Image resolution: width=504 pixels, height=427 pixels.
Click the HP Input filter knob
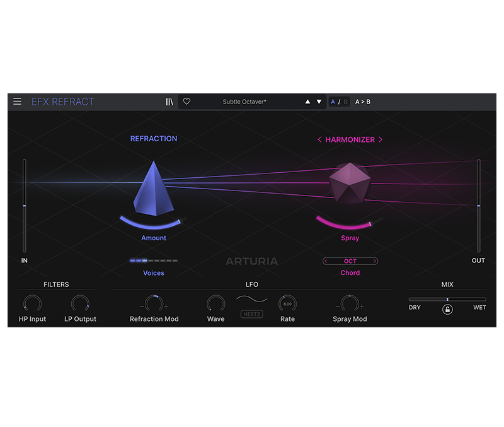click(32, 304)
